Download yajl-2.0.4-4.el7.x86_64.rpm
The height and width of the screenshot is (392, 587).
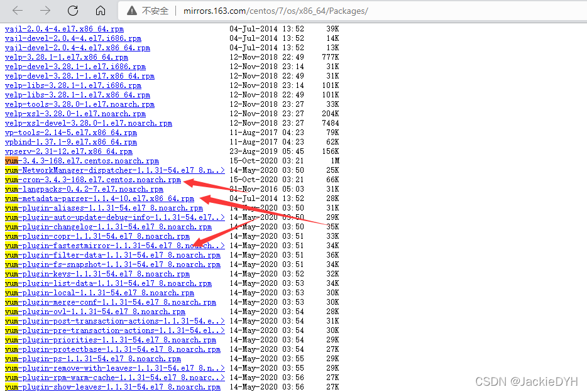pos(64,29)
